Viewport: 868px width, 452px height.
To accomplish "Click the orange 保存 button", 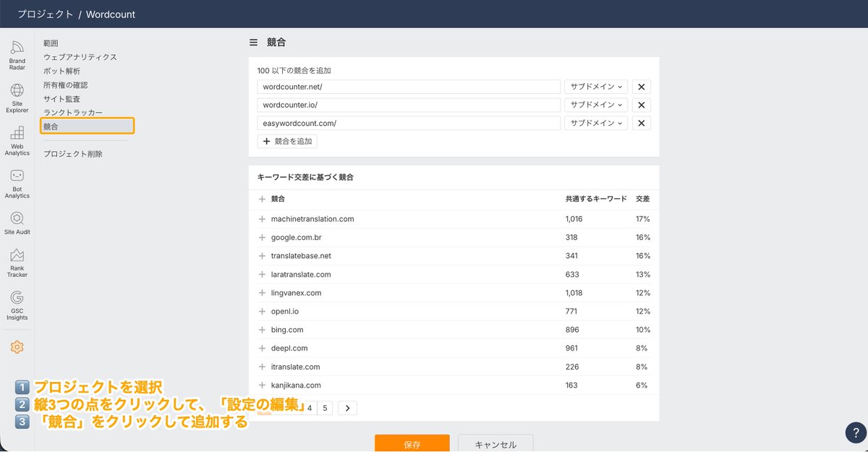I will point(412,443).
